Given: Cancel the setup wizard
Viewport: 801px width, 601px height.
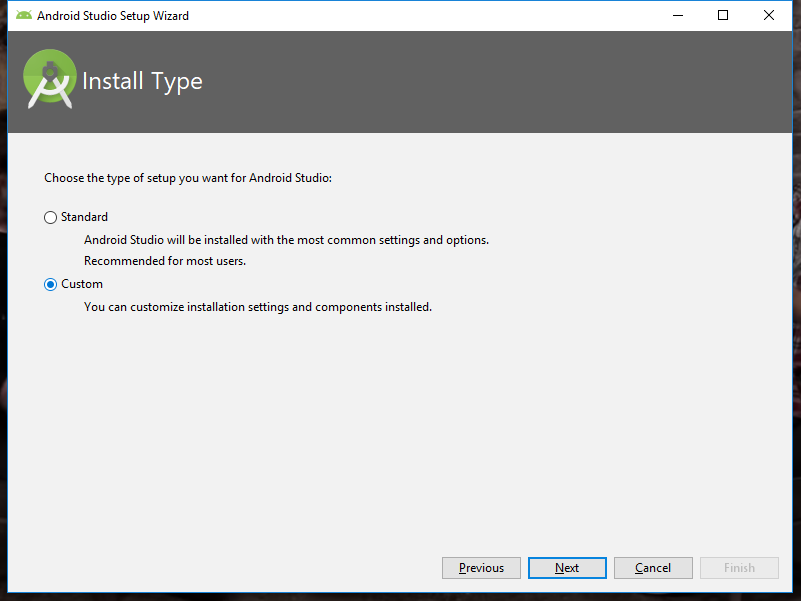Looking at the screenshot, I should pyautogui.click(x=653, y=568).
